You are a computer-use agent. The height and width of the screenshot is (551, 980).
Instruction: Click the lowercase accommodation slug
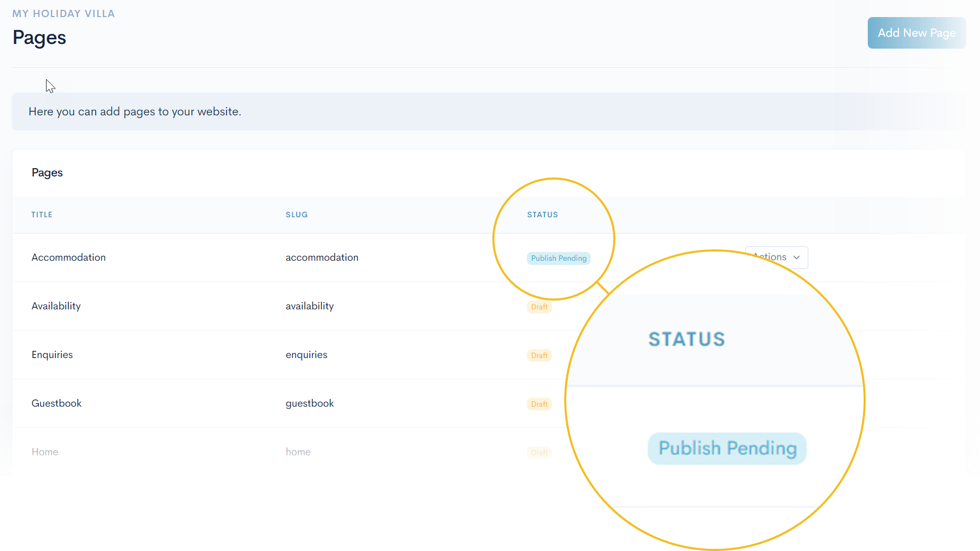pyautogui.click(x=322, y=258)
